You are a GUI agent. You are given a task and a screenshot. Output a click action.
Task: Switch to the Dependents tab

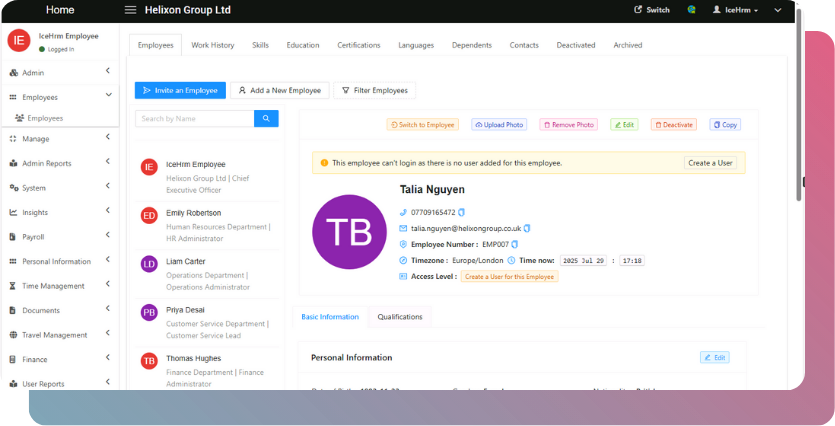click(472, 45)
